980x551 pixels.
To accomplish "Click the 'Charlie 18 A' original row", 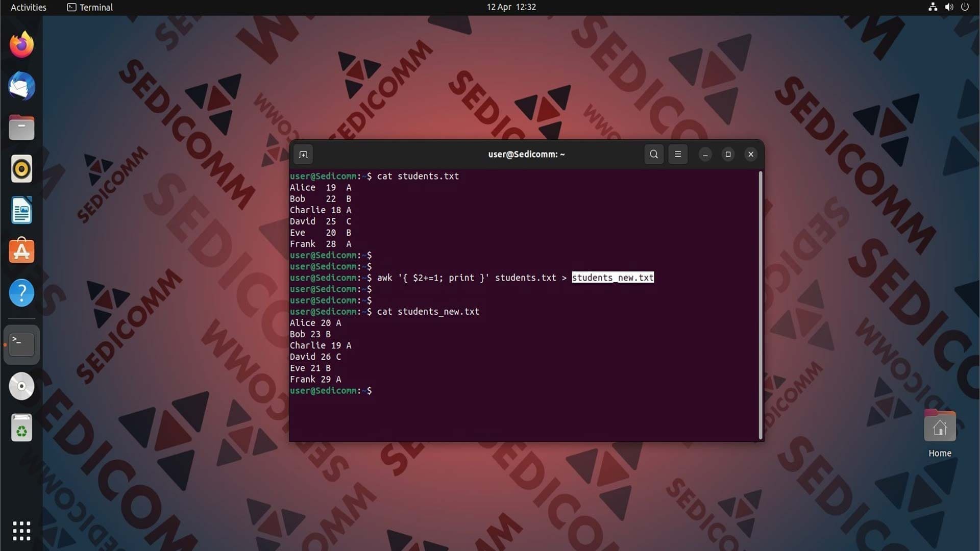I will tap(321, 210).
